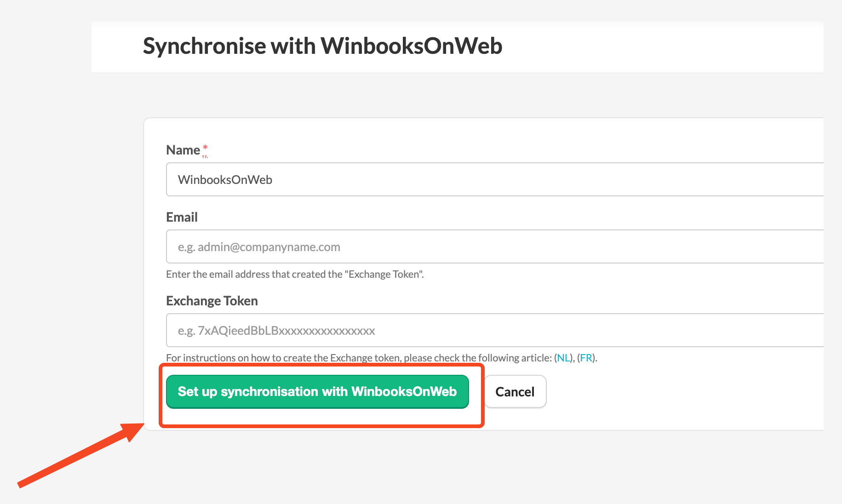Open the FR instructions article link
This screenshot has height=504, width=842.
tap(586, 358)
